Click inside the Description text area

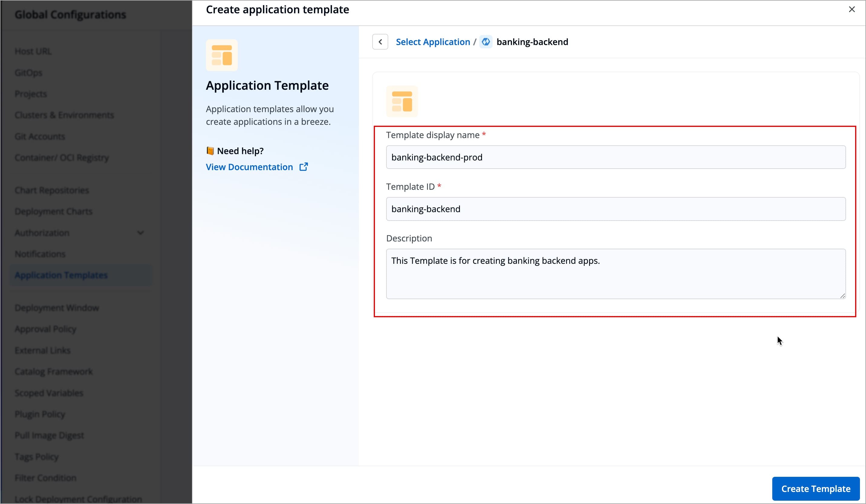point(615,273)
